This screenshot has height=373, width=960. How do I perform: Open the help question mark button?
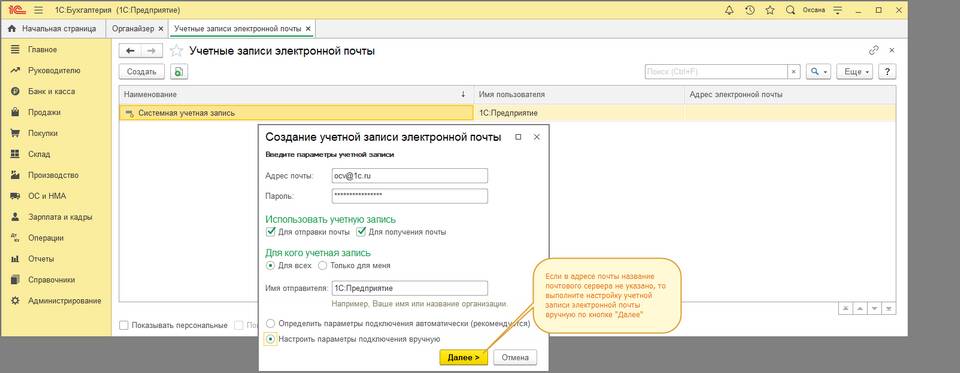pyautogui.click(x=887, y=72)
